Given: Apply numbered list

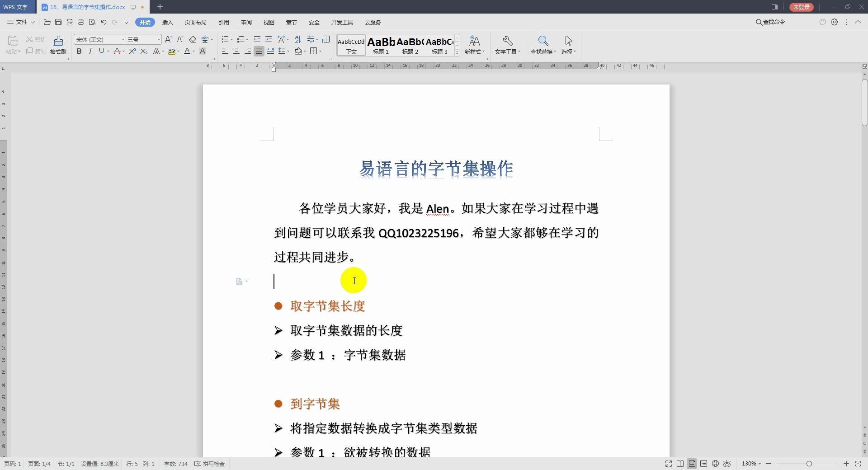Looking at the screenshot, I should click(241, 39).
